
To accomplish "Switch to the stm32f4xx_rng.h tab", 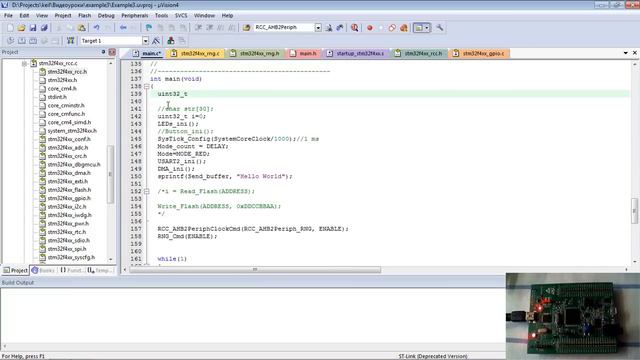I will click(x=256, y=53).
